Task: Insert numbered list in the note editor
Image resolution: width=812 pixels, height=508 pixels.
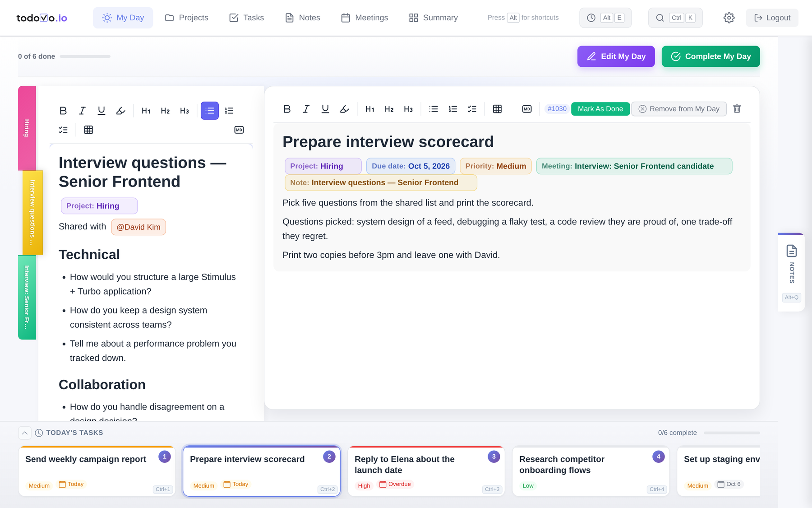Action: pos(229,111)
